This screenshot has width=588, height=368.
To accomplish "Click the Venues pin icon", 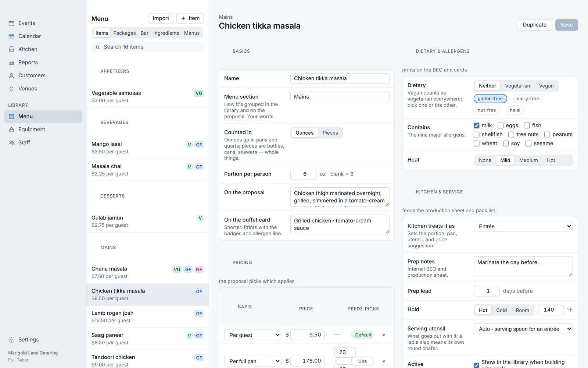I will (x=11, y=89).
